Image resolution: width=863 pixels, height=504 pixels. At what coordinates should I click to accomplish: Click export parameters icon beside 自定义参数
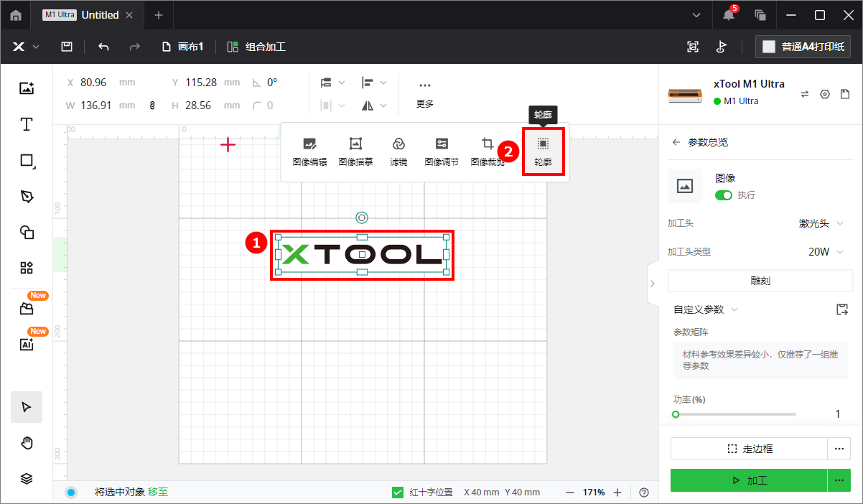pos(842,309)
